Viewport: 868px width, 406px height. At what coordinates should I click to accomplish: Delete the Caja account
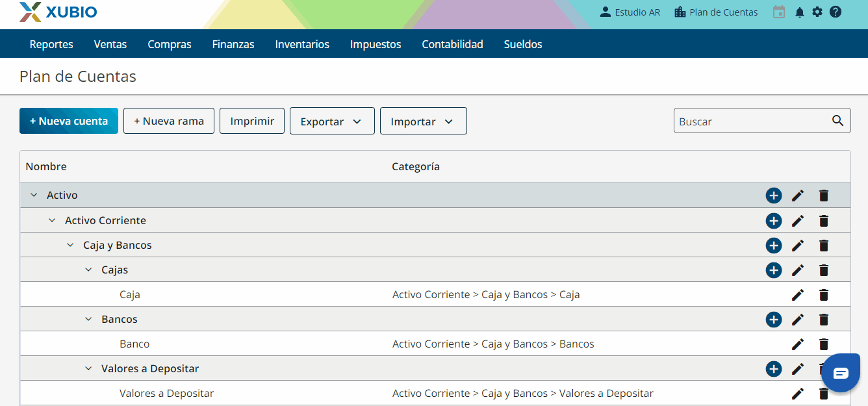point(824,295)
